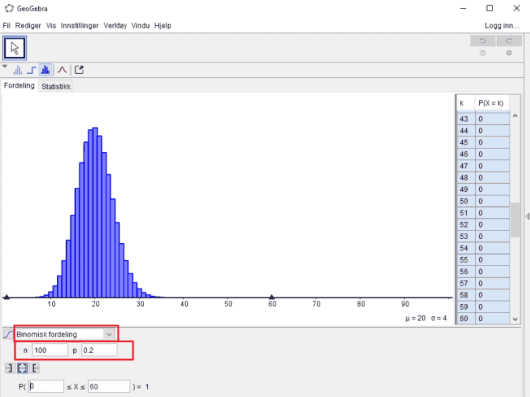Select the left-sided interval button
Screen dimensions: 530x397
pyautogui.click(x=10, y=368)
